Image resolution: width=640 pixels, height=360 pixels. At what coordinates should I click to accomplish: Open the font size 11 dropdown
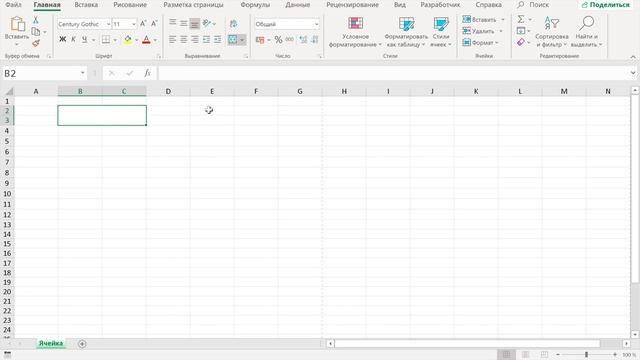pyautogui.click(x=133, y=24)
